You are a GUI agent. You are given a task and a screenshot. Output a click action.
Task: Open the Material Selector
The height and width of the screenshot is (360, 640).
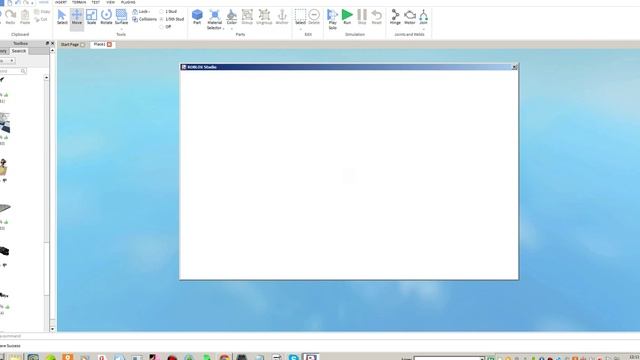pyautogui.click(x=214, y=19)
